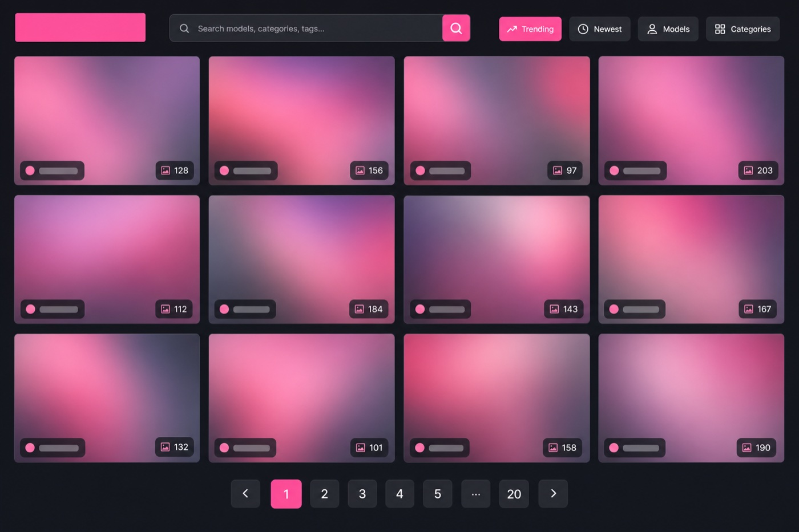Go to previous page with left chevron
The height and width of the screenshot is (532, 799).
245,494
